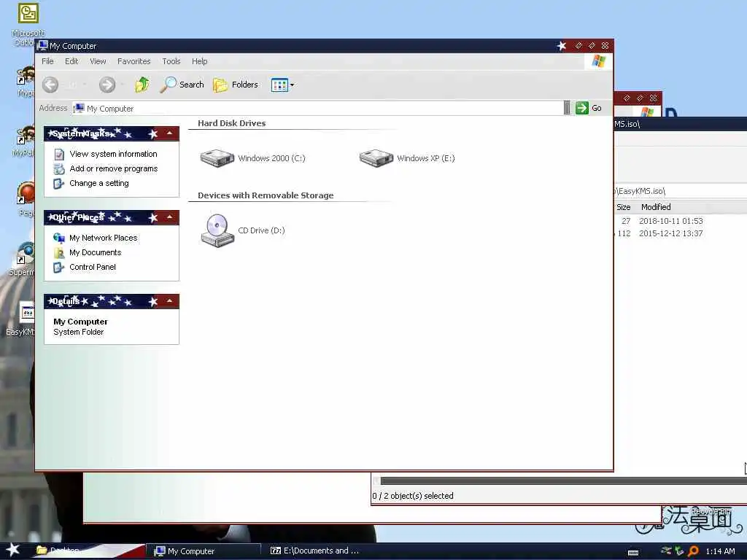Open the Forward button history arrow
The height and width of the screenshot is (560, 747).
coord(123,85)
